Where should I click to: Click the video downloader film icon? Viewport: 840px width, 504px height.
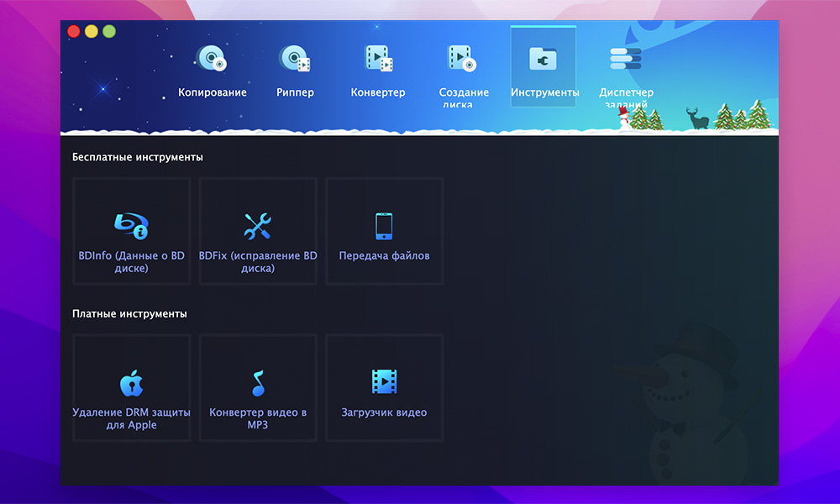(384, 382)
